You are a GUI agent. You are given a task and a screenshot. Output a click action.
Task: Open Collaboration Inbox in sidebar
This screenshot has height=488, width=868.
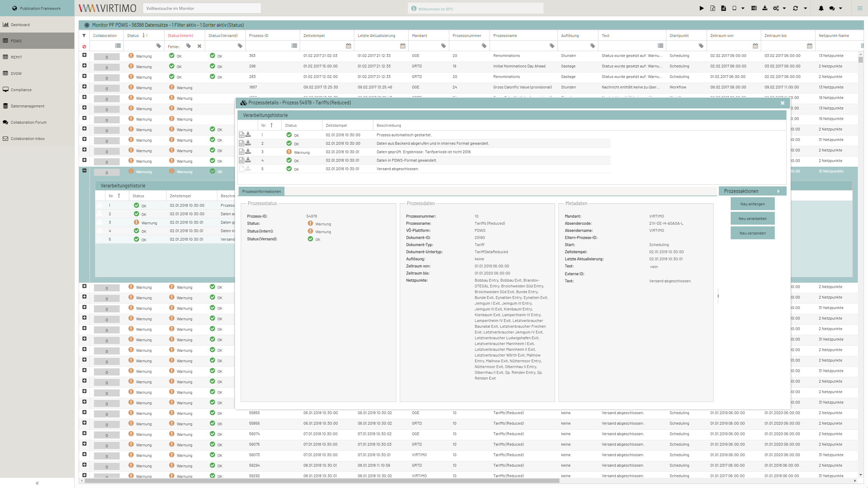[37, 138]
